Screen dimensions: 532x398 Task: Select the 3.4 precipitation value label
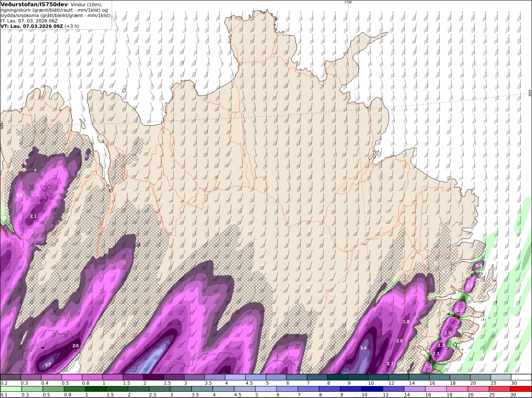coord(363,348)
